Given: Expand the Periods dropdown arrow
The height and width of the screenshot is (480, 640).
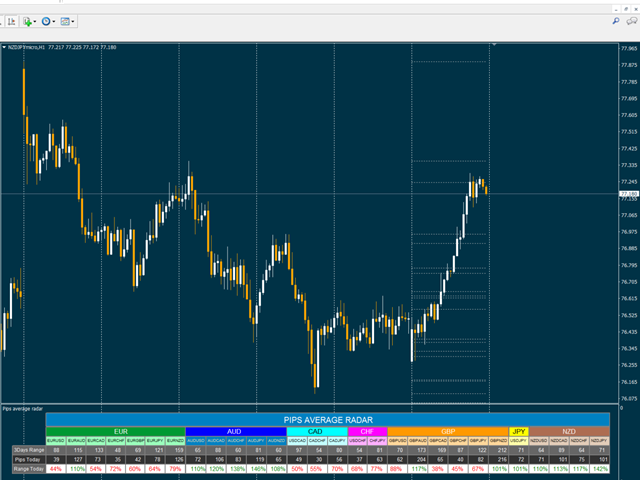Looking at the screenshot, I should 53,22.
